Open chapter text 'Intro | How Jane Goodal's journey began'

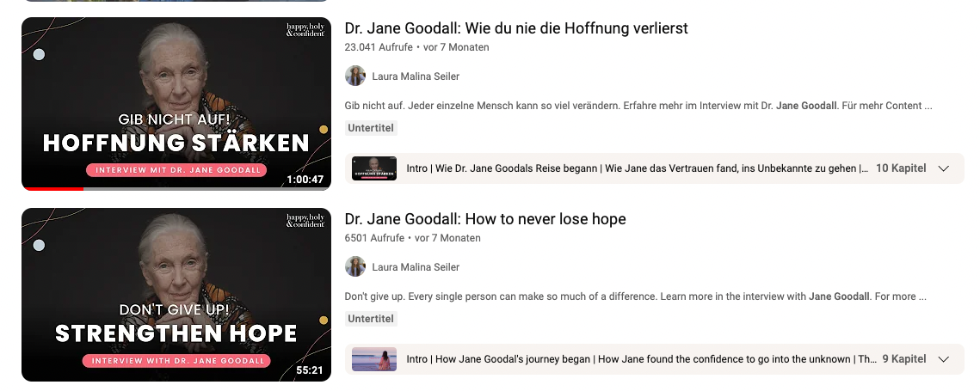[498, 359]
